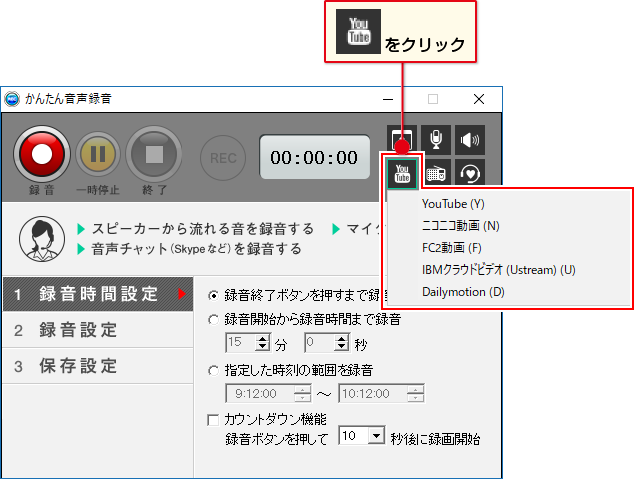Choose ニコニコ動画 (N) from the menu
635x480 pixels.
click(460, 226)
